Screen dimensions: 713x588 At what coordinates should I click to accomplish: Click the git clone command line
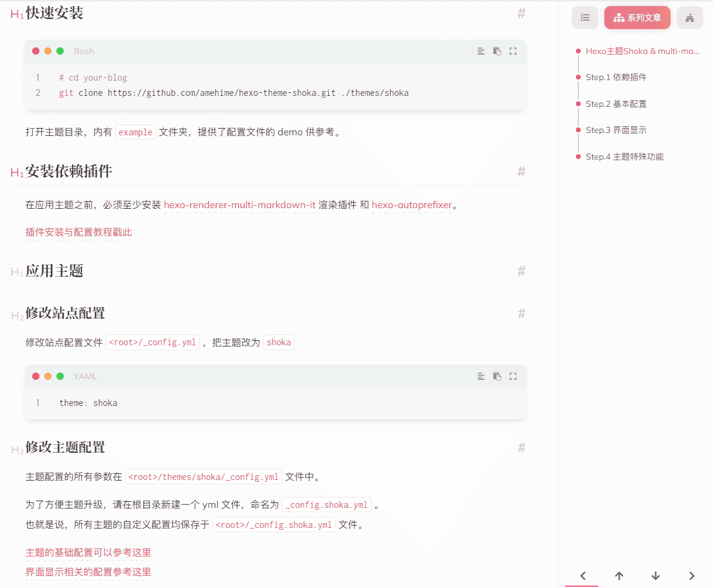click(x=234, y=93)
